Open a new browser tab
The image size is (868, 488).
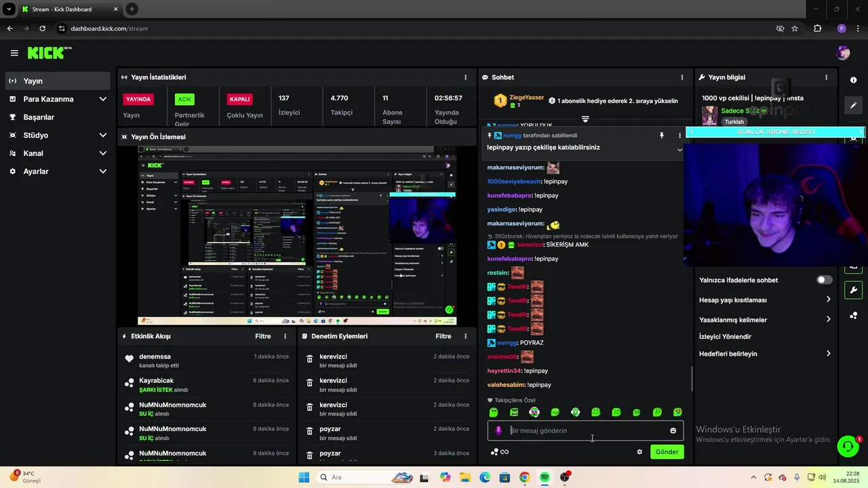point(132,9)
